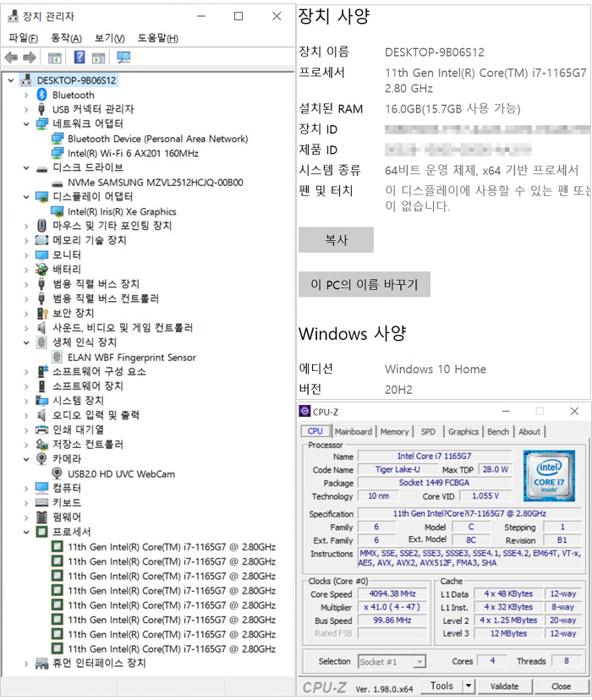The image size is (592, 700).
Task: Switch to the About tab in CPU-Z
Action: [x=529, y=432]
